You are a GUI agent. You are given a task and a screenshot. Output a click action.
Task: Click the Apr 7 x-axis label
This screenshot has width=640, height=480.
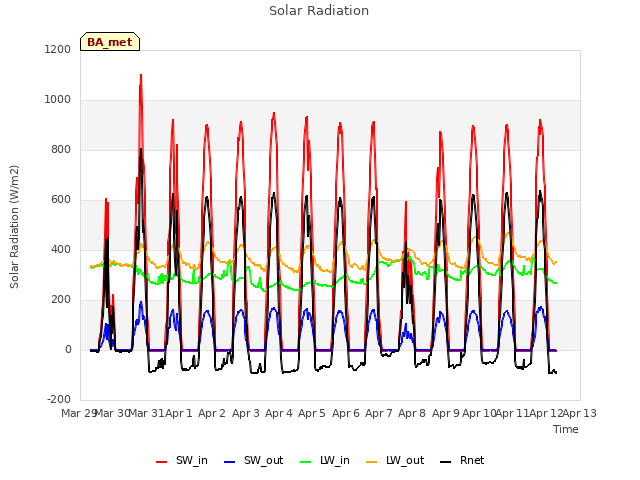[x=379, y=413]
